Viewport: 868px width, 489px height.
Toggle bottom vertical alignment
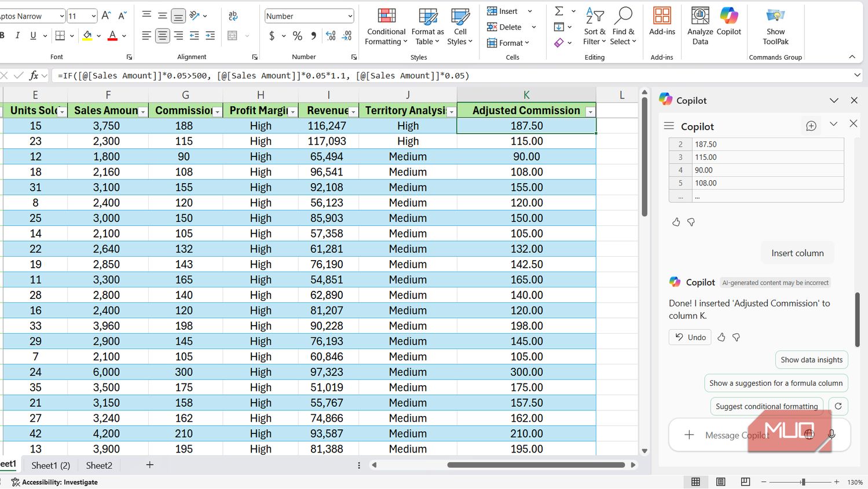[178, 16]
